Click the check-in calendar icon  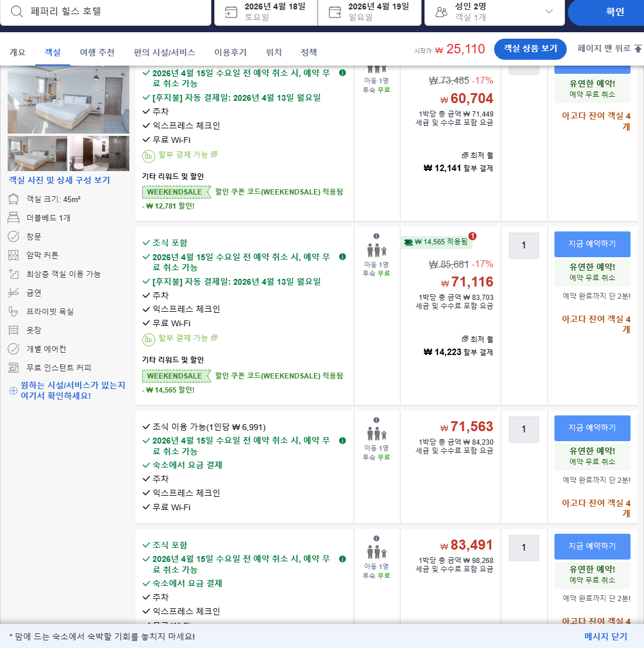pos(231,12)
